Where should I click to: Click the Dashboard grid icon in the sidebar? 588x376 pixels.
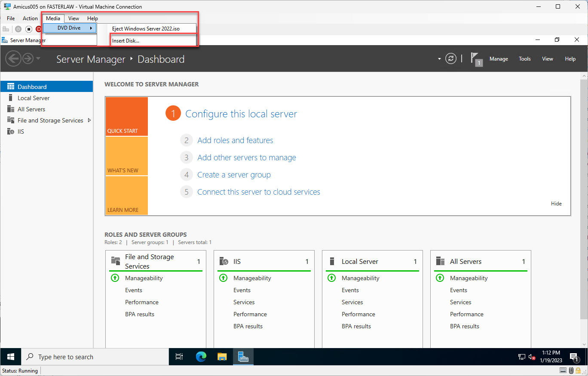pyautogui.click(x=11, y=87)
